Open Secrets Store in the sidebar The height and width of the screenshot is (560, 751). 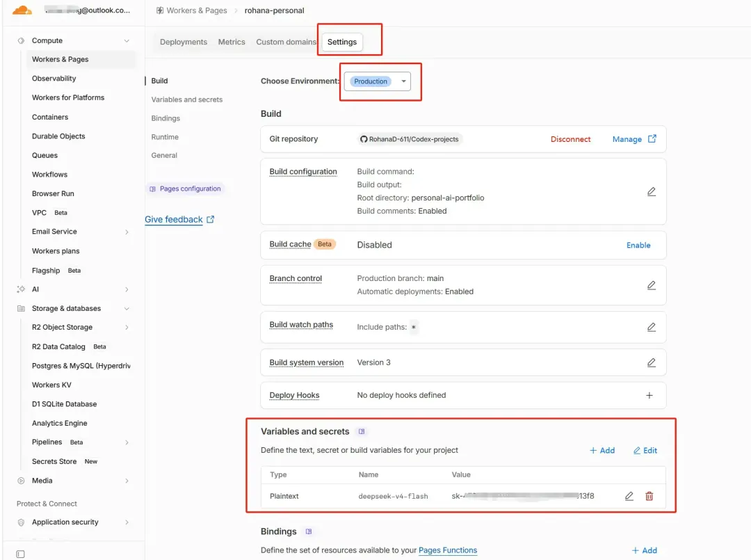54,461
